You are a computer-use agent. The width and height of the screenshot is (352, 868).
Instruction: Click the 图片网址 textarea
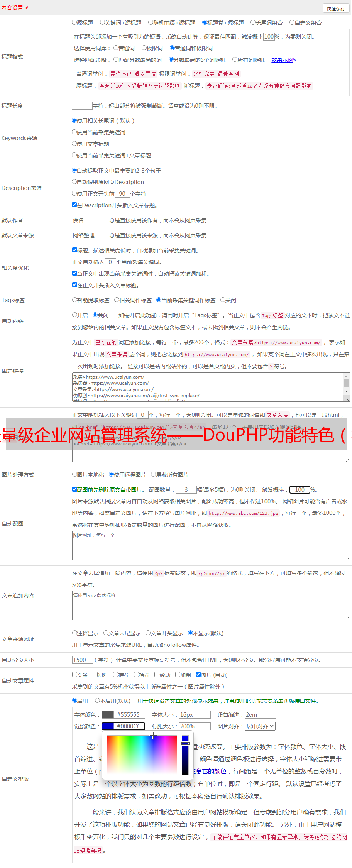[x=211, y=545]
